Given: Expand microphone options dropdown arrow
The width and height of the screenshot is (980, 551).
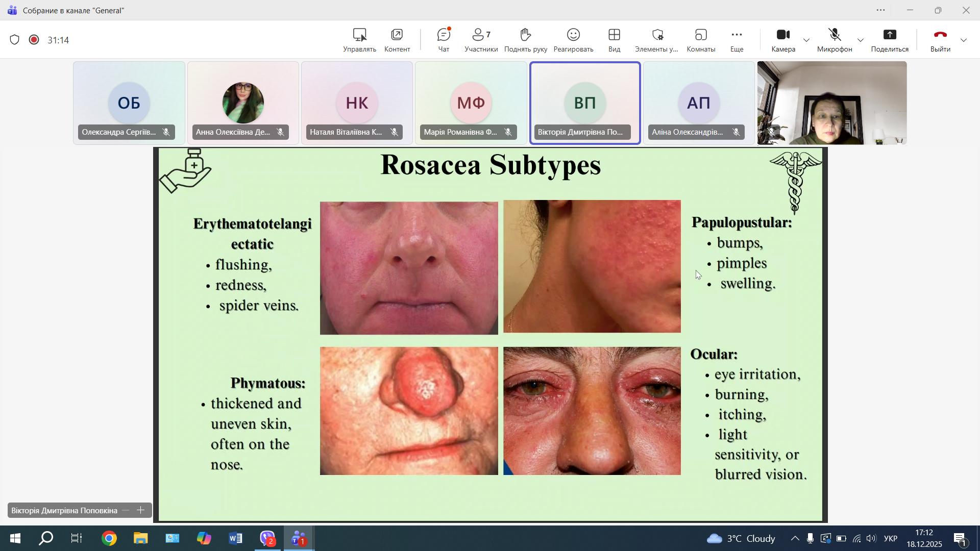Looking at the screenshot, I should coord(861,40).
